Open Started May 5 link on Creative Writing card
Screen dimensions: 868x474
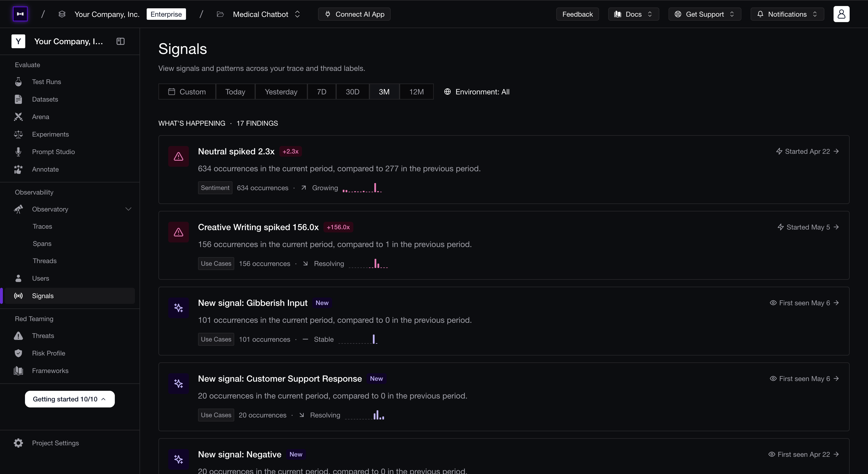(808, 227)
